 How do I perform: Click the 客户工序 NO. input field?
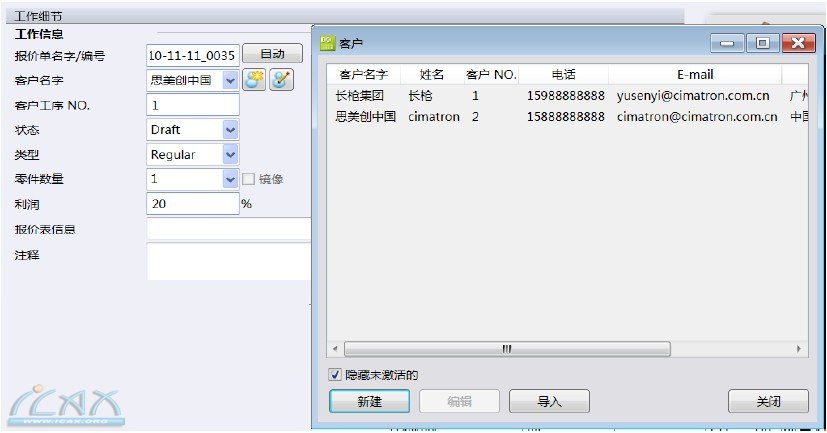tap(193, 105)
